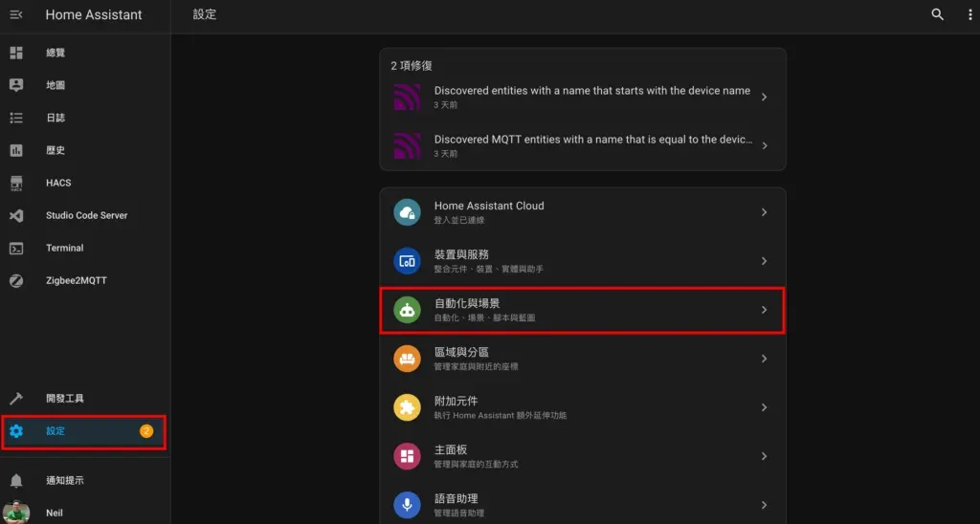Open the 通知提示 notifications panel
This screenshot has width=980, height=524.
pyautogui.click(x=65, y=480)
